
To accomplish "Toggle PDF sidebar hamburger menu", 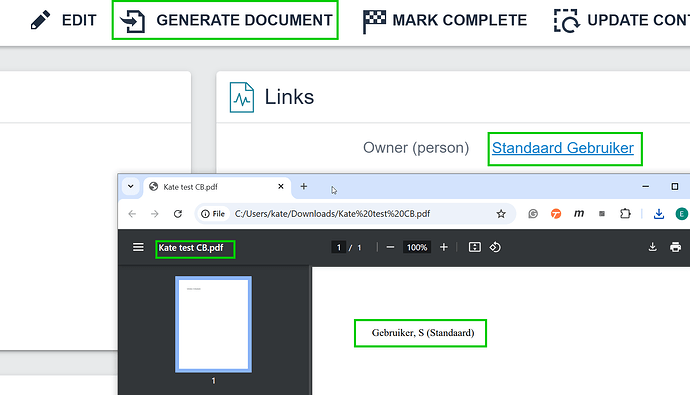I will [x=138, y=247].
